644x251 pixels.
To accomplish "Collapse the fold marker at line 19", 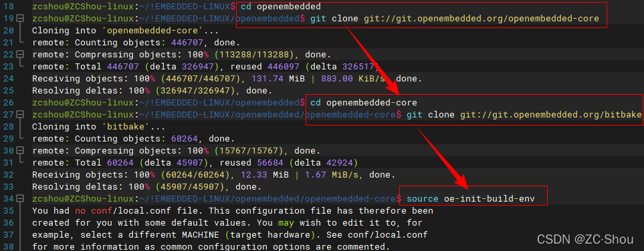I will [21, 19].
